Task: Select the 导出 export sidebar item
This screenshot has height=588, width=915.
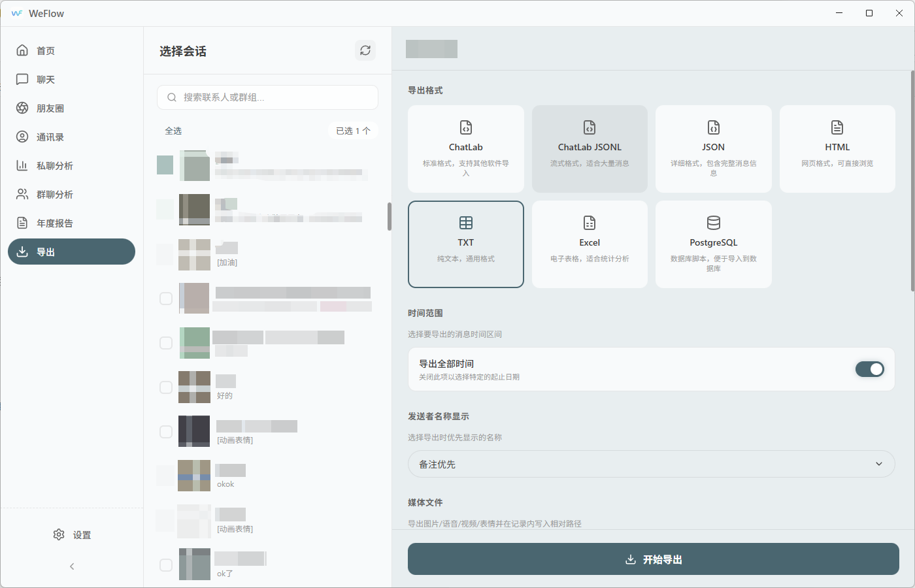Action: pyautogui.click(x=71, y=252)
